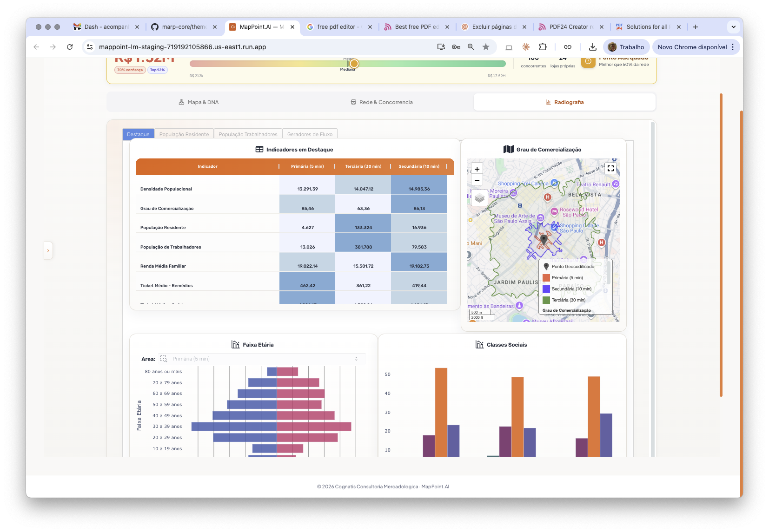Click the Top 92% badge
769x532 pixels.
158,70
